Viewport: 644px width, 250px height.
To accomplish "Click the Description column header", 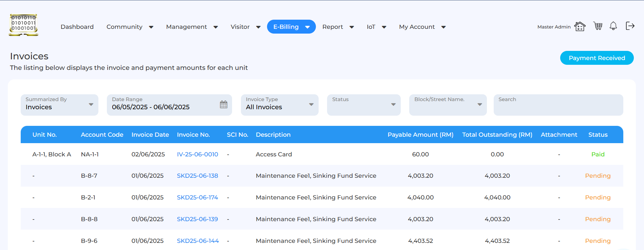I will click(273, 135).
